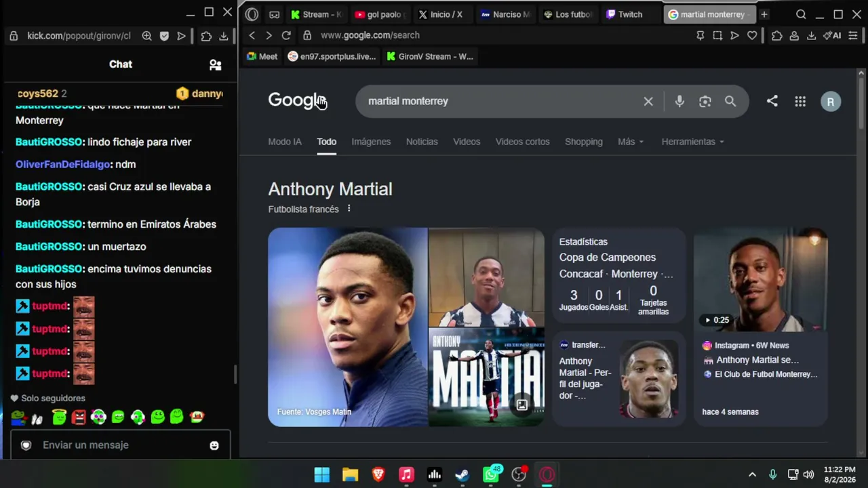Start voice search with the microphone icon
868x488 pixels.
pyautogui.click(x=679, y=101)
